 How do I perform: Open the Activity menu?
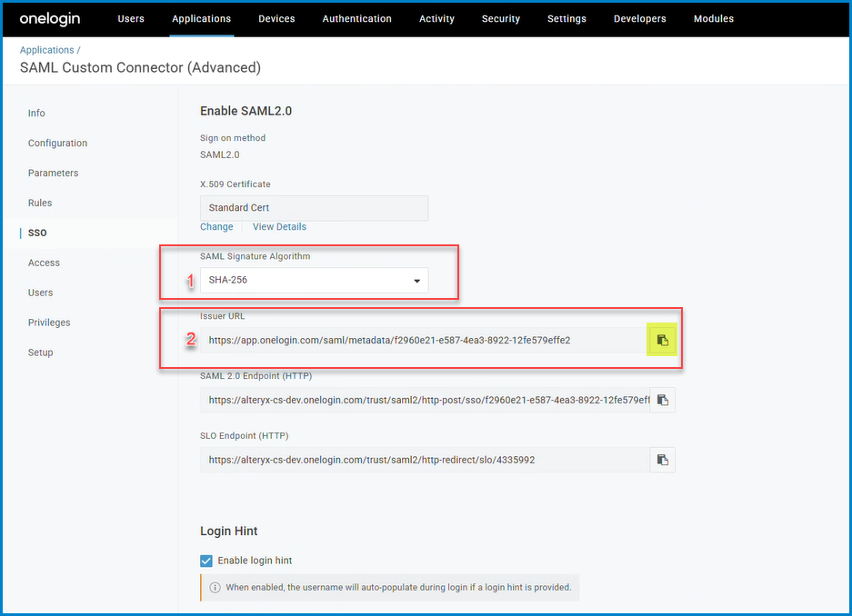[x=436, y=18]
